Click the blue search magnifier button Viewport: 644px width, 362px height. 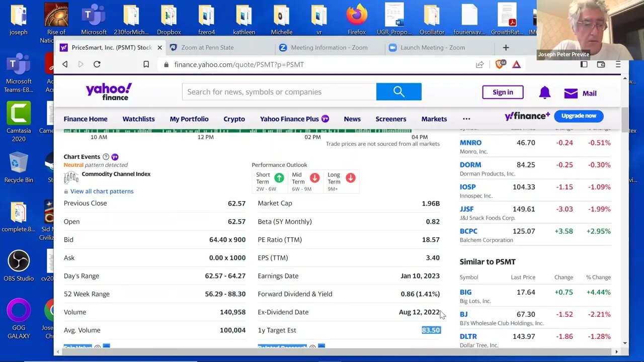click(x=398, y=92)
